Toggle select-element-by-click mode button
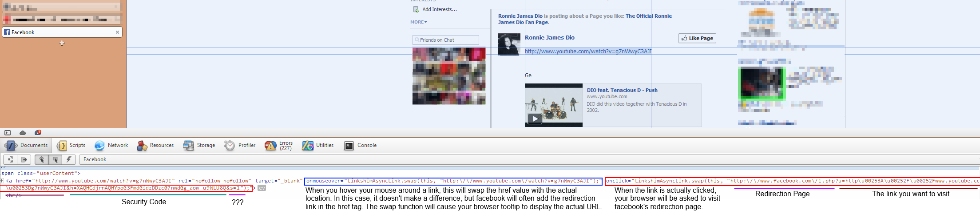The image size is (980, 222). coord(41,159)
